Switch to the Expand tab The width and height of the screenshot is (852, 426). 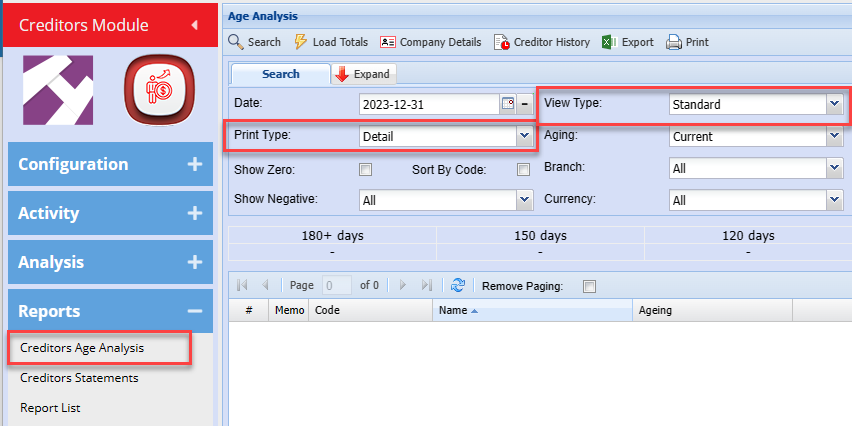(363, 74)
